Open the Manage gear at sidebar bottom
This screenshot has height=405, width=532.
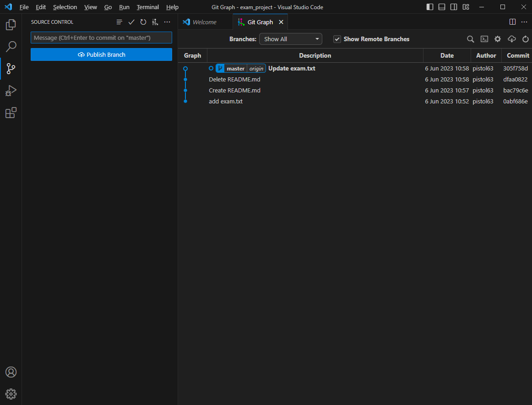(11, 394)
